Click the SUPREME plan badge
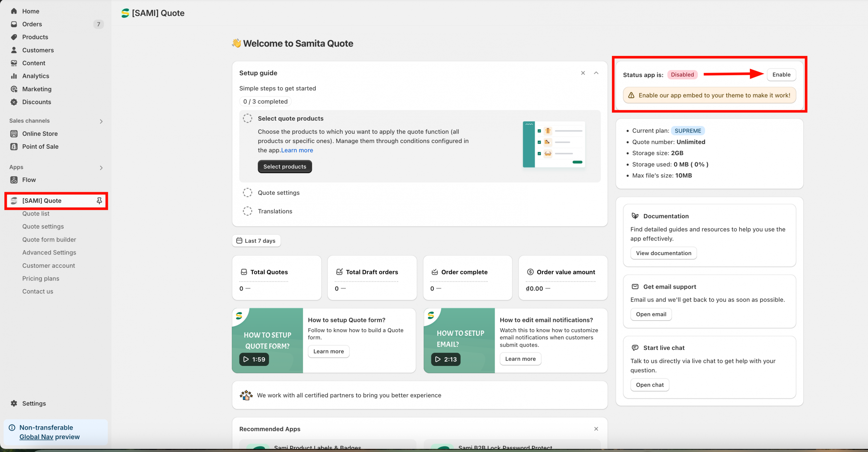This screenshot has width=868, height=452. click(x=688, y=130)
